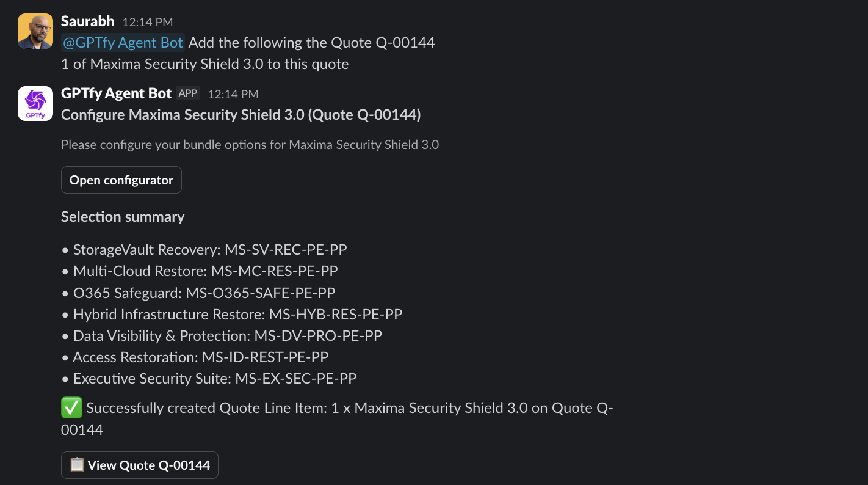Click the green checkmark emoji
Viewport: 868px width, 485px height.
coord(71,408)
